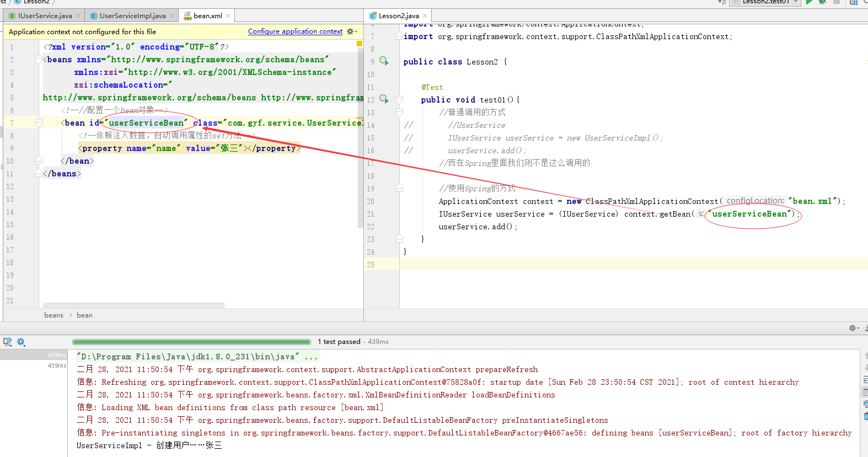Select bean breadcrumb in XML editor
This screenshot has width=868, height=457.
(84, 315)
